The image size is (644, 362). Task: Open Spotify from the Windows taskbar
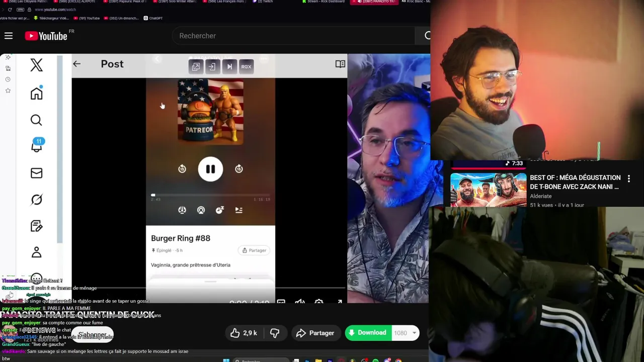[x=375, y=360]
